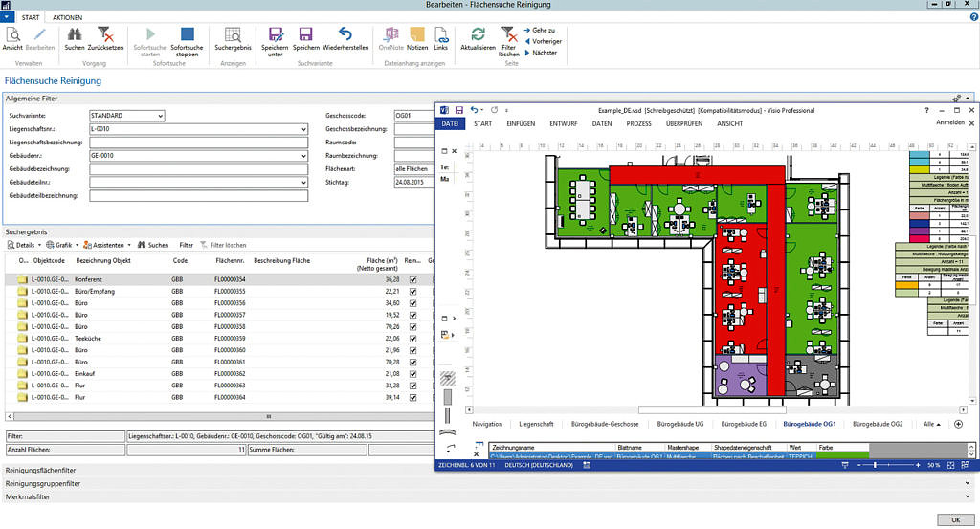
Task: Click the Filter löschen ribbon icon
Action: pyautogui.click(x=509, y=34)
